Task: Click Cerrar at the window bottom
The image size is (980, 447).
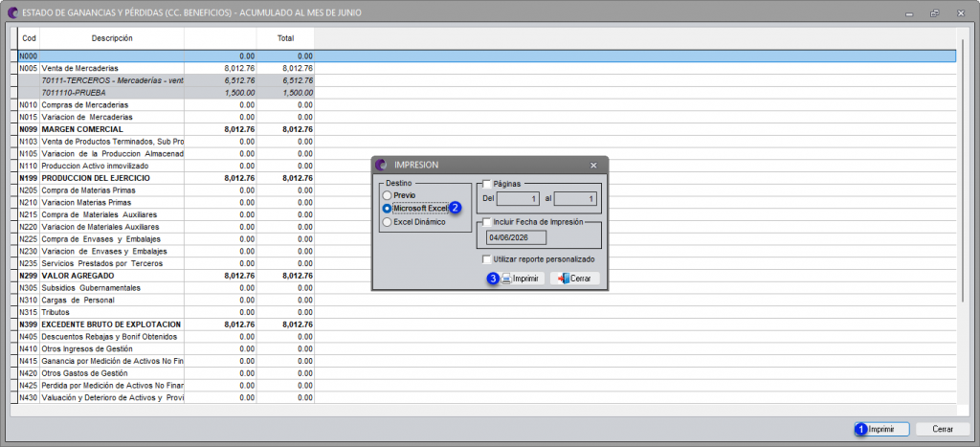Action: pos(943,430)
